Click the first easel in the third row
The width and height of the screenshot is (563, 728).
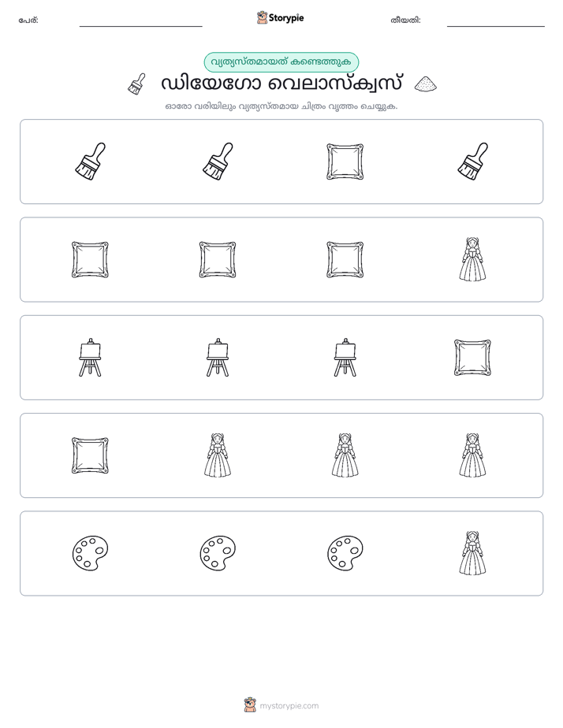(x=90, y=358)
